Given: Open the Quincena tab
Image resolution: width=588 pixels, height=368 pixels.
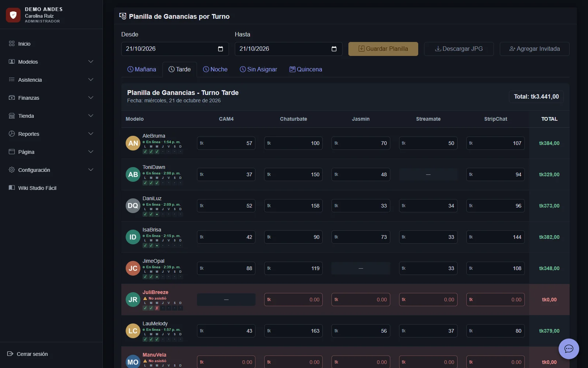Looking at the screenshot, I should (306, 69).
